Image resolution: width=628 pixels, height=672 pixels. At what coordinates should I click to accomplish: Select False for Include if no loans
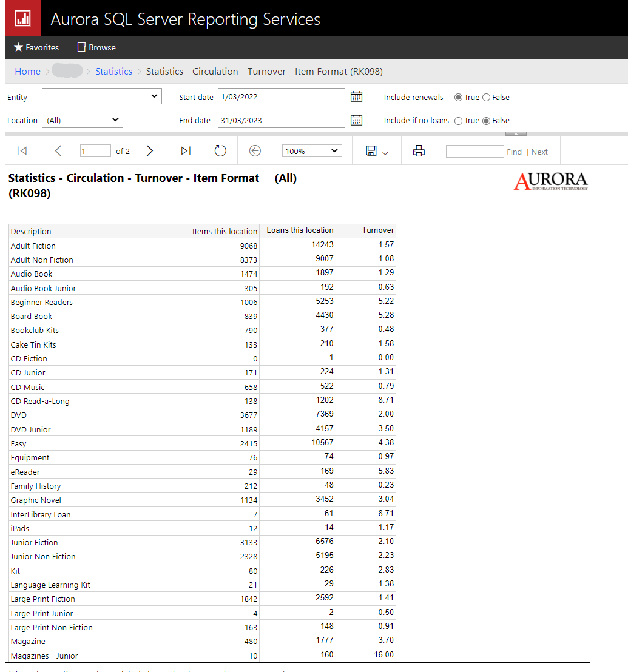point(486,121)
